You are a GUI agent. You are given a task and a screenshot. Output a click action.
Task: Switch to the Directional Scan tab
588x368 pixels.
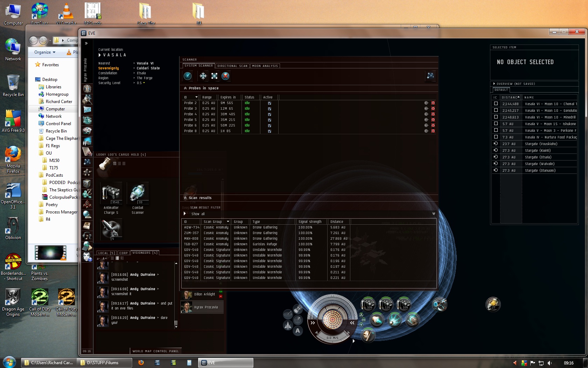tap(232, 66)
